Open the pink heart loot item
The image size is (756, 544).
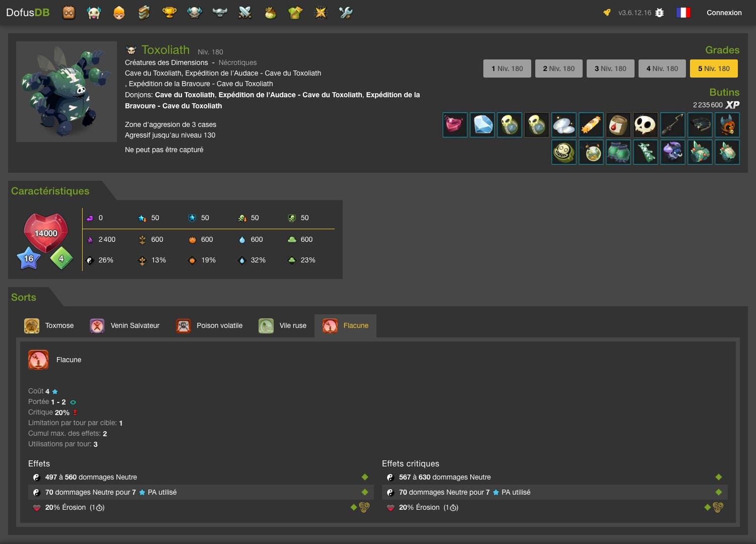pos(455,125)
